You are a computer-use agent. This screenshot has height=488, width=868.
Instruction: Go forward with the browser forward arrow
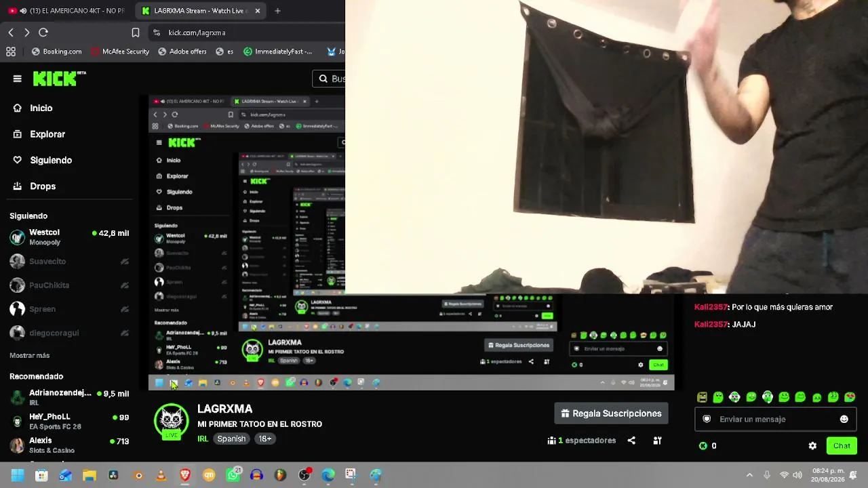coord(26,33)
